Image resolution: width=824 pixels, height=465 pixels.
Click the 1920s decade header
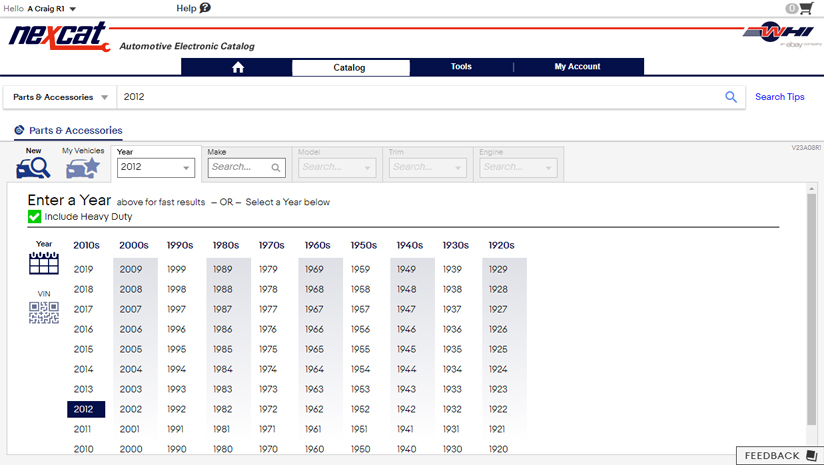coord(501,245)
